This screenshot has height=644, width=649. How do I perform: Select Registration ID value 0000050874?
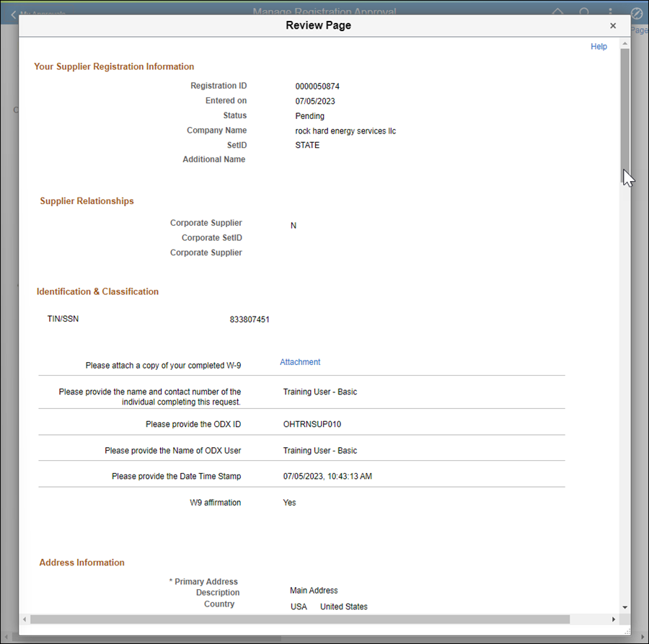(317, 87)
